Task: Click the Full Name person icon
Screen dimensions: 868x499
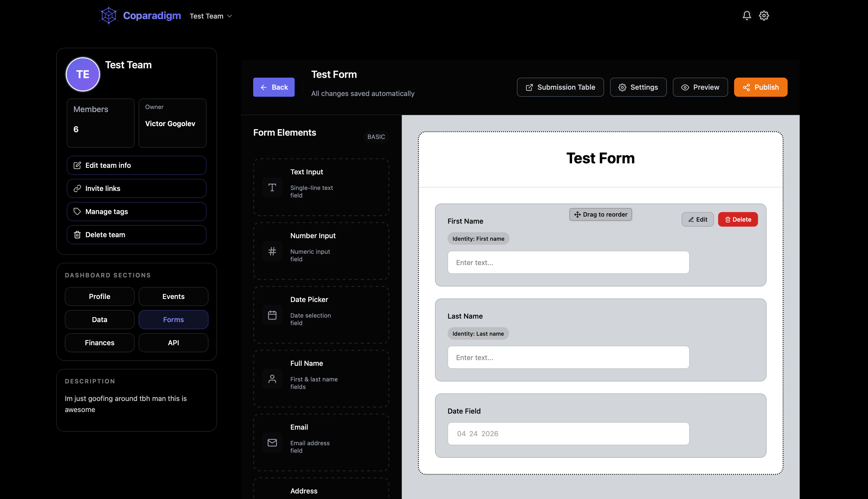Action: (x=272, y=379)
